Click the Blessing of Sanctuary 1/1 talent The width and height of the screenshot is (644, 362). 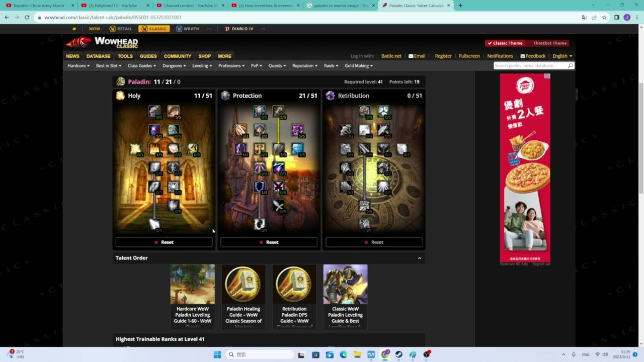(x=259, y=187)
